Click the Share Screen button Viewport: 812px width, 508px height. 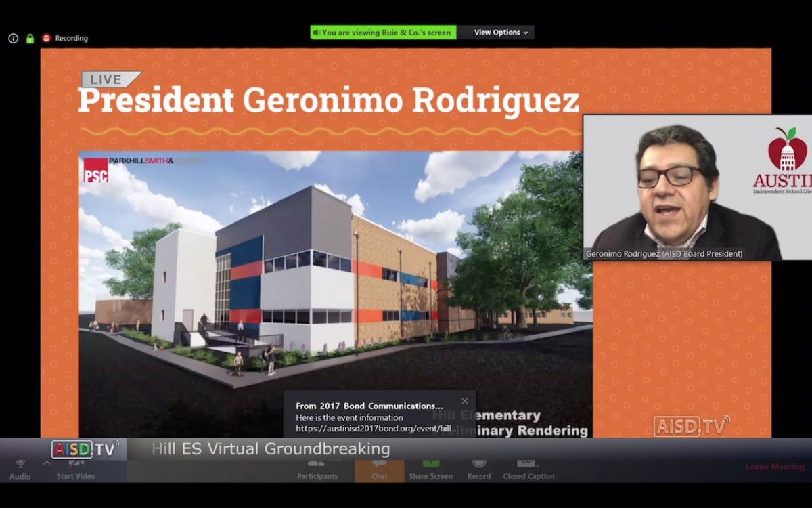coord(430,468)
